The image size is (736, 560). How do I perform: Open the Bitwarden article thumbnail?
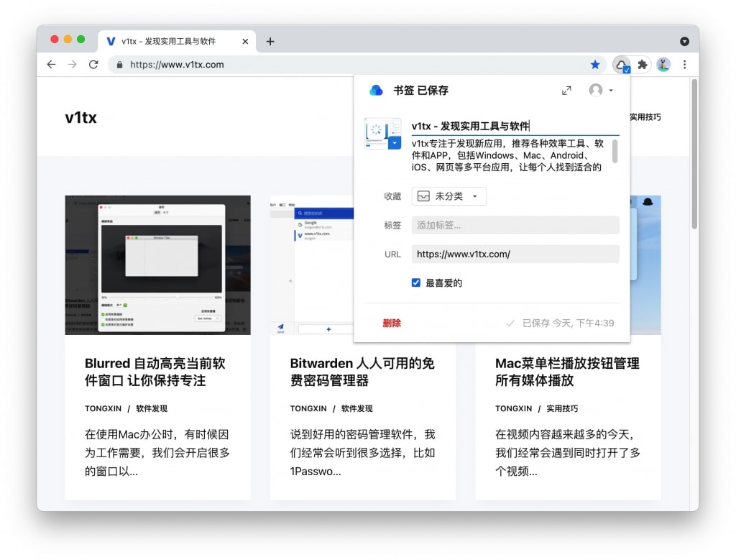[312, 265]
